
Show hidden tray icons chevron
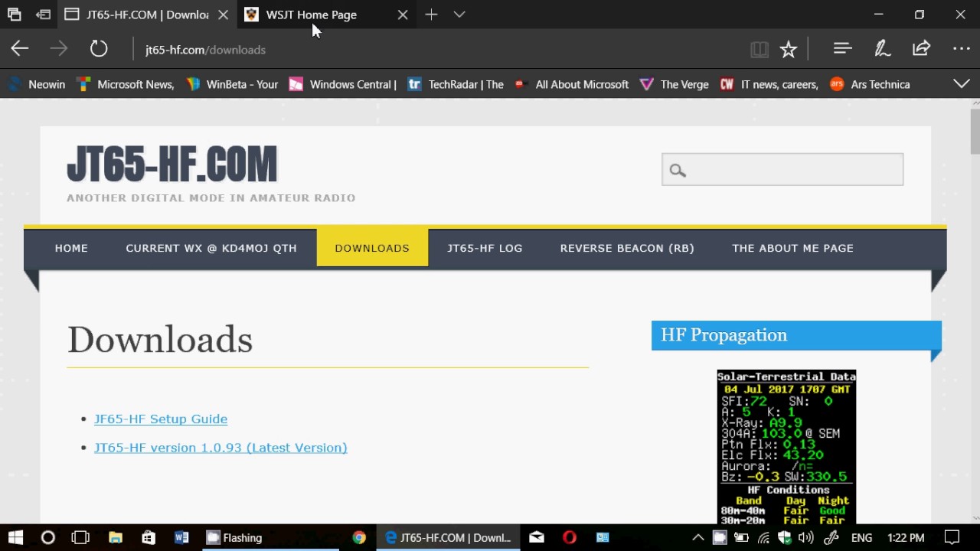[698, 537]
